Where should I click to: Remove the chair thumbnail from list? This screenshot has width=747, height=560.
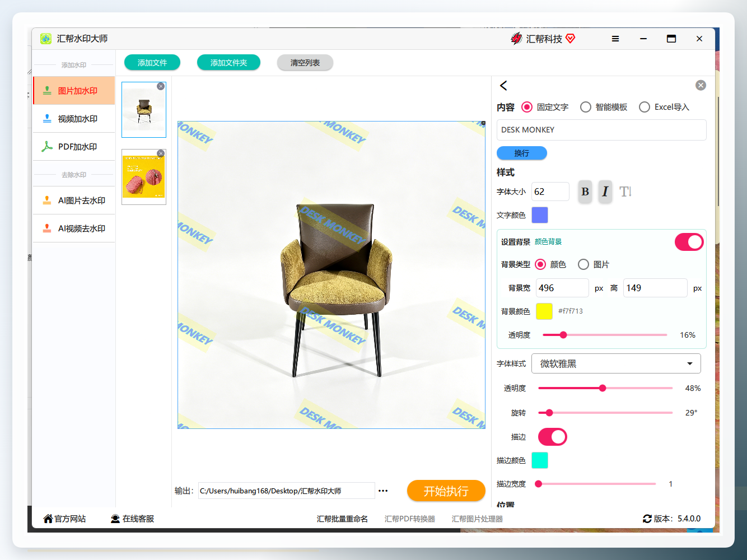161,86
